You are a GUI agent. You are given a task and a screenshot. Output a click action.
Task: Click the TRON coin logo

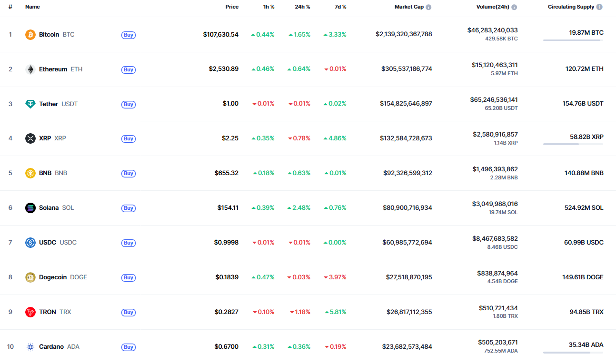click(30, 312)
